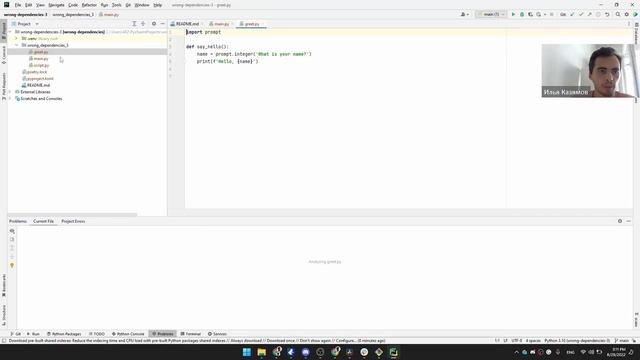Open the Project view selector dropdown
This screenshot has height=360, width=640.
point(25,24)
